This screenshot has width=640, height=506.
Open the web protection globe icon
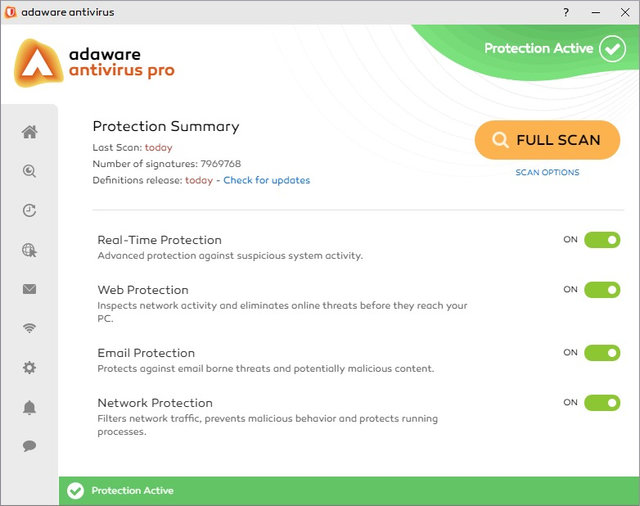(29, 250)
